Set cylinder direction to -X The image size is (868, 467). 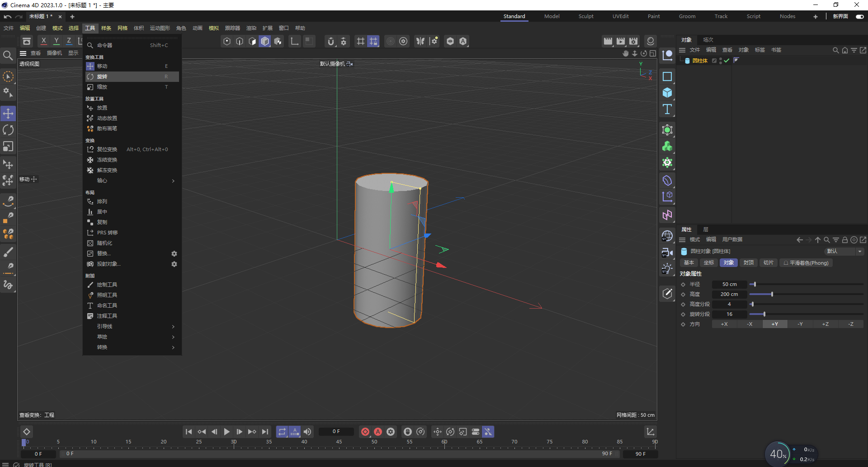750,324
